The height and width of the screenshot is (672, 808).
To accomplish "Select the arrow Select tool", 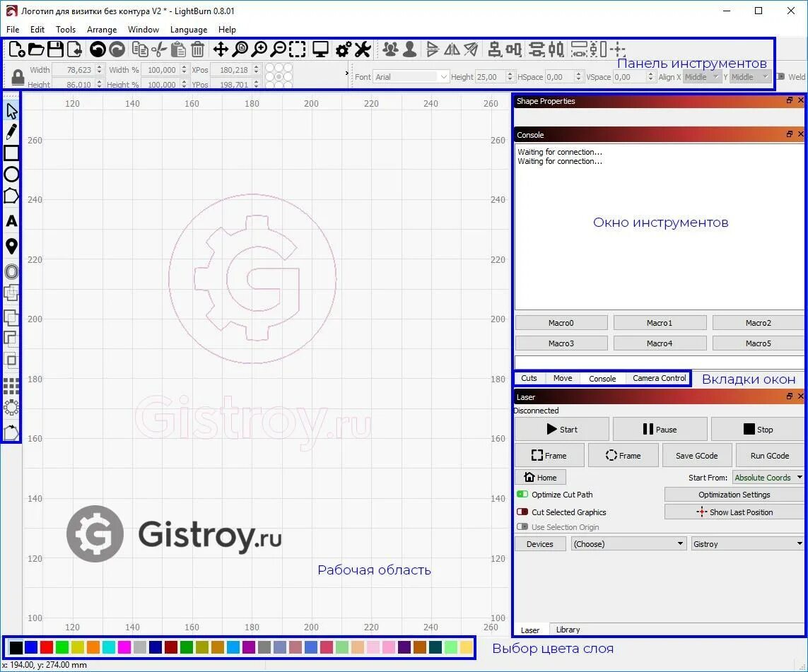I will click(11, 111).
